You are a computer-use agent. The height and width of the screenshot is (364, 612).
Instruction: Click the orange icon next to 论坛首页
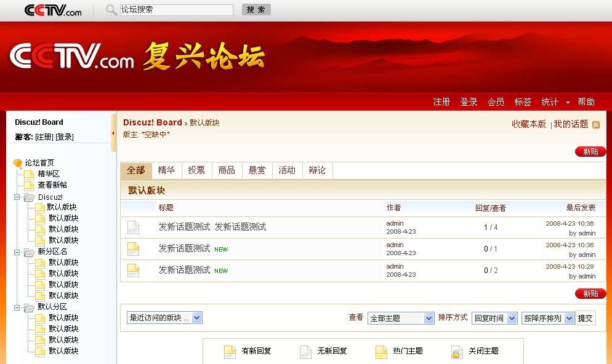coord(18,163)
